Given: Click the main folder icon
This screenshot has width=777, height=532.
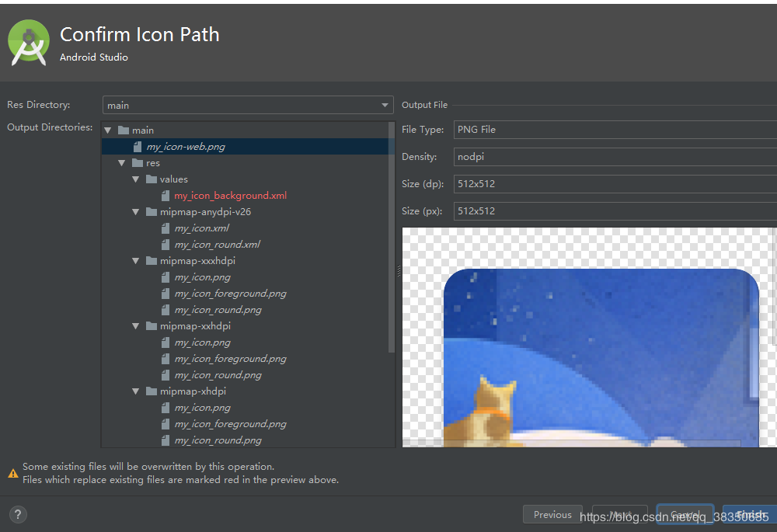Looking at the screenshot, I should (124, 130).
